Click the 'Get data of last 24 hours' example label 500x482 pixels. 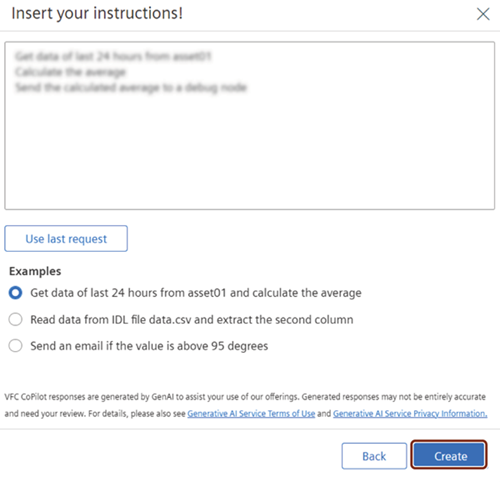coord(196,293)
